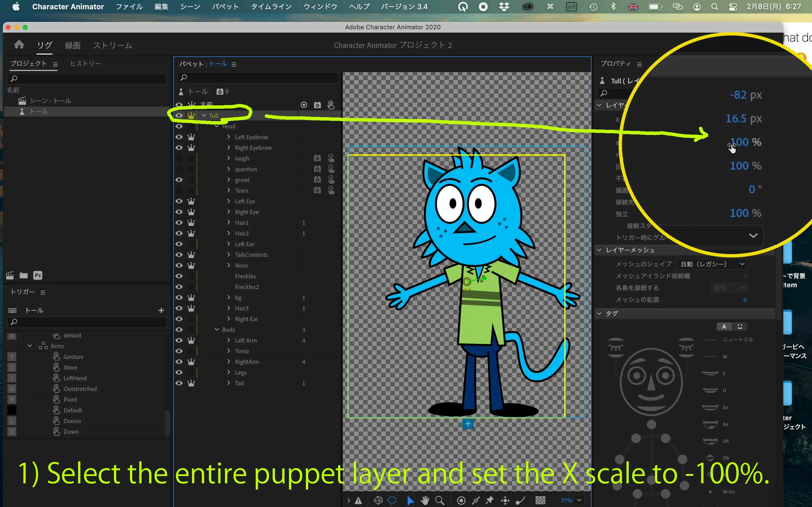Collapse the Body layer group
Screen dimensions: 812x507
coord(217,329)
